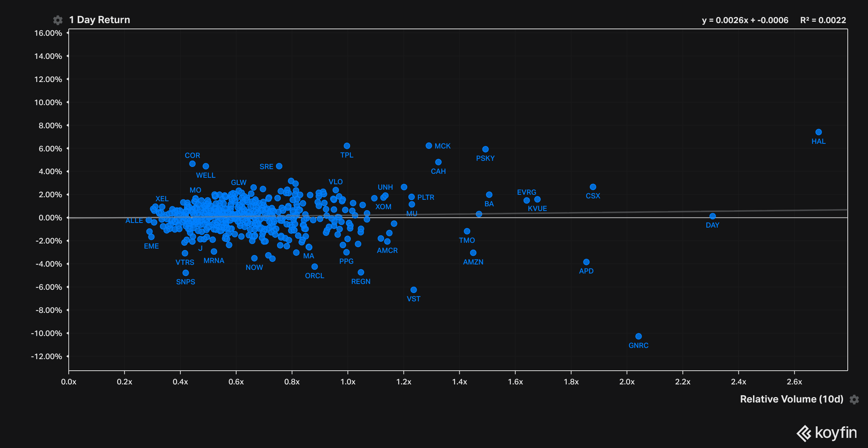The height and width of the screenshot is (448, 868).
Task: Click the MCK data point
Action: (x=429, y=146)
